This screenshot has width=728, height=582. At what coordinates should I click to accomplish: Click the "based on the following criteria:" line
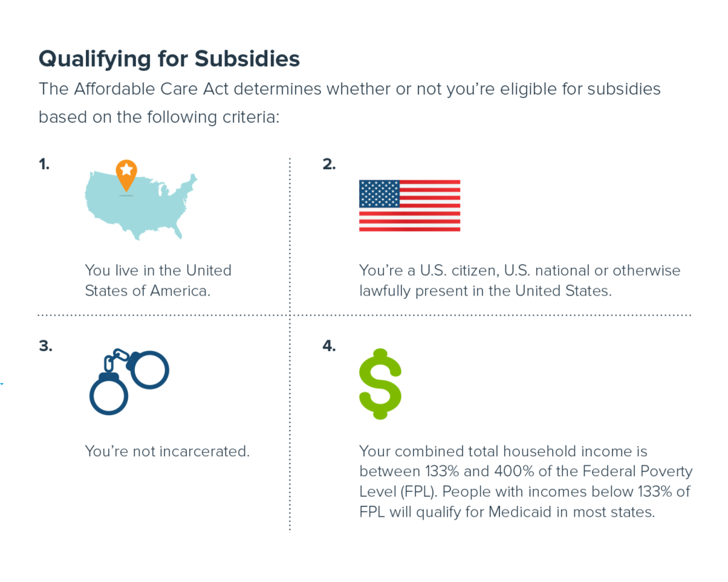click(159, 117)
